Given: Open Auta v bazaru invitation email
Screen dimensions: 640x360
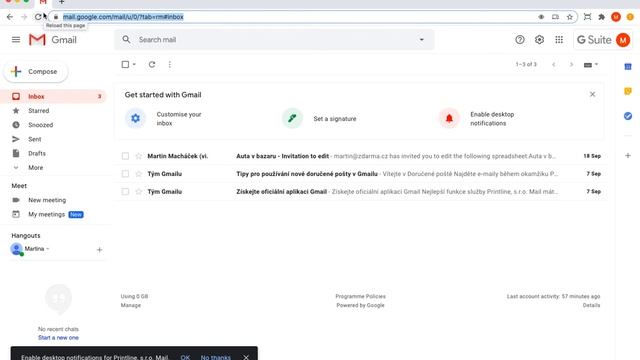Looking at the screenshot, I should pyautogui.click(x=360, y=156).
